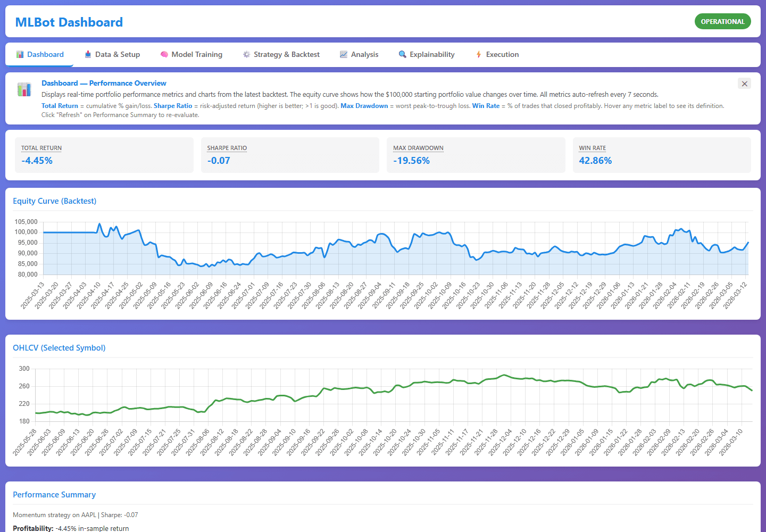This screenshot has width=766, height=532.
Task: Switch to the Explainability tab
Action: (x=427, y=54)
